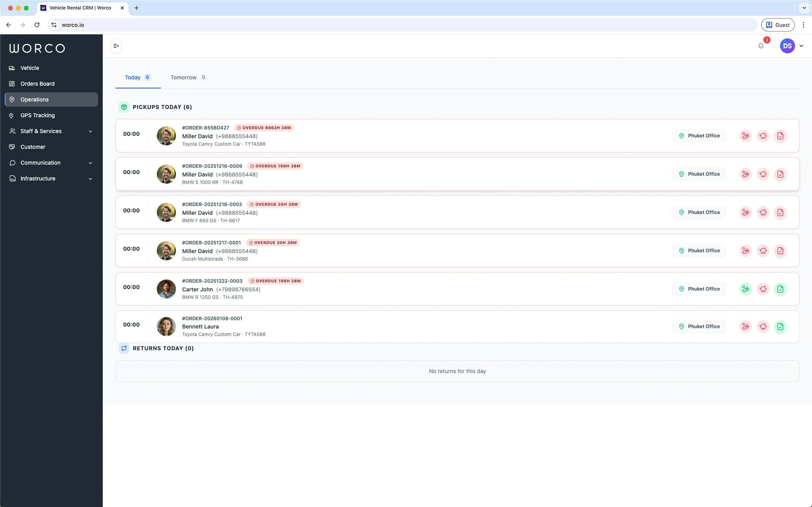This screenshot has height=507, width=812.
Task: Click the returns refresh icon beside RETURNS TODAY
Action: [124, 348]
